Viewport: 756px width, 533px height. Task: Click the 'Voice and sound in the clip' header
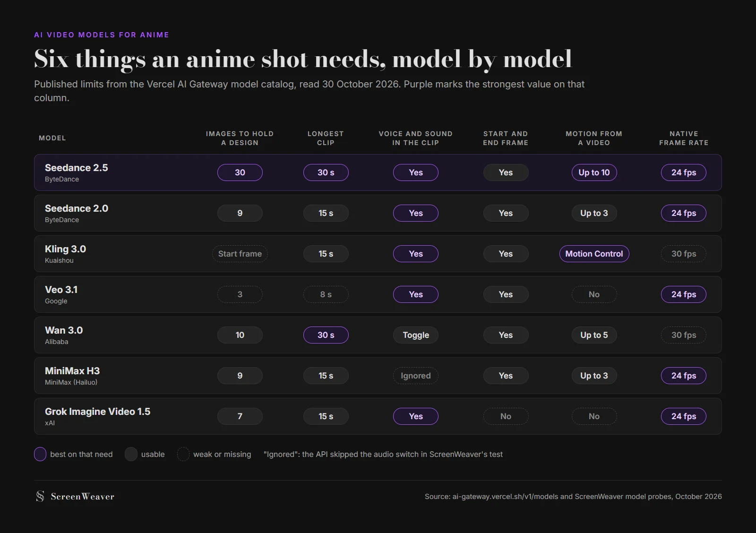pos(416,138)
